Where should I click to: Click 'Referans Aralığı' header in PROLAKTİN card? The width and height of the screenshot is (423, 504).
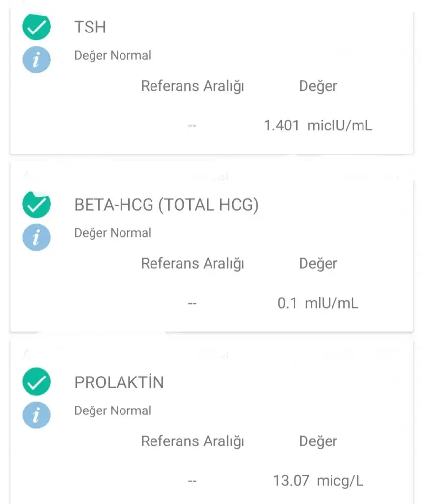(192, 441)
